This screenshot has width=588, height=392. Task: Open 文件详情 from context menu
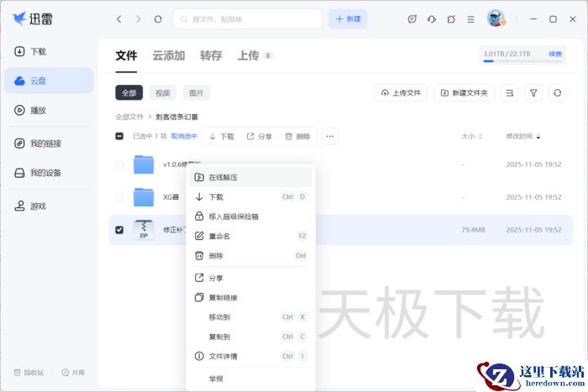pyautogui.click(x=251, y=356)
